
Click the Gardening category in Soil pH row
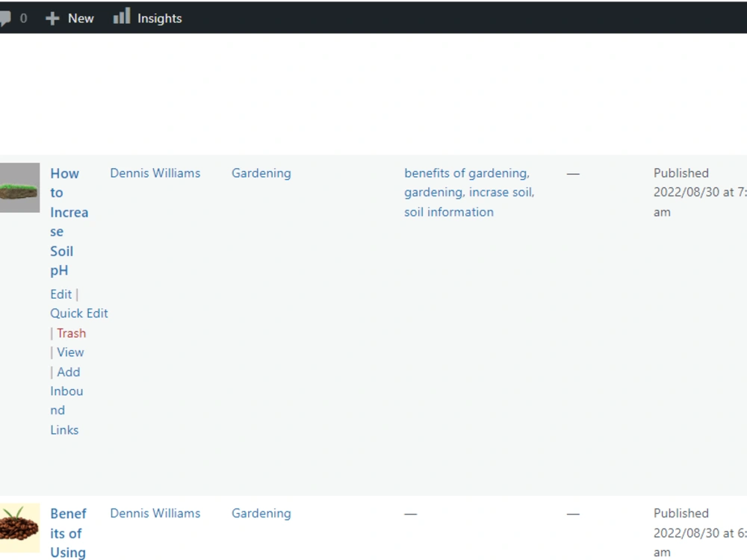[x=261, y=173]
